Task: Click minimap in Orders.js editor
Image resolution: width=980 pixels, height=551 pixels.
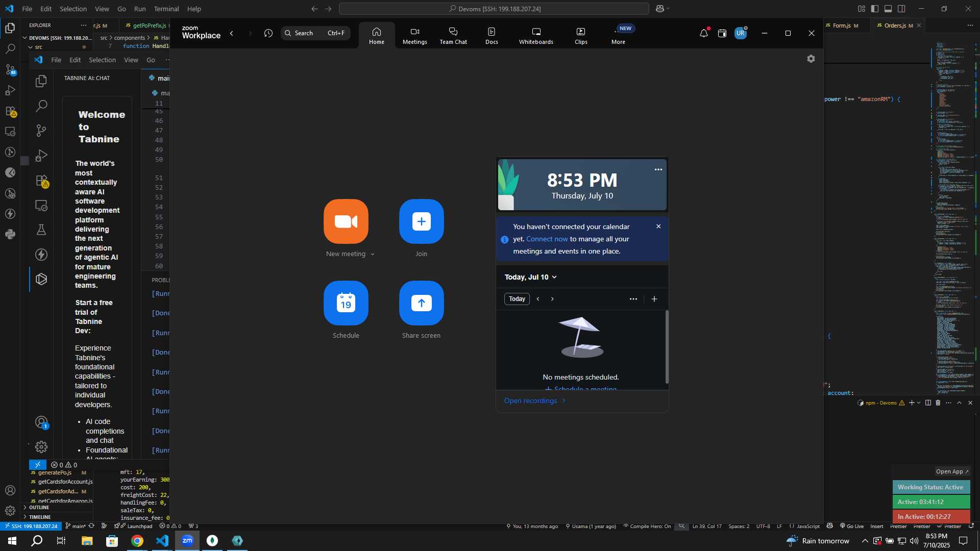Action: (953, 217)
